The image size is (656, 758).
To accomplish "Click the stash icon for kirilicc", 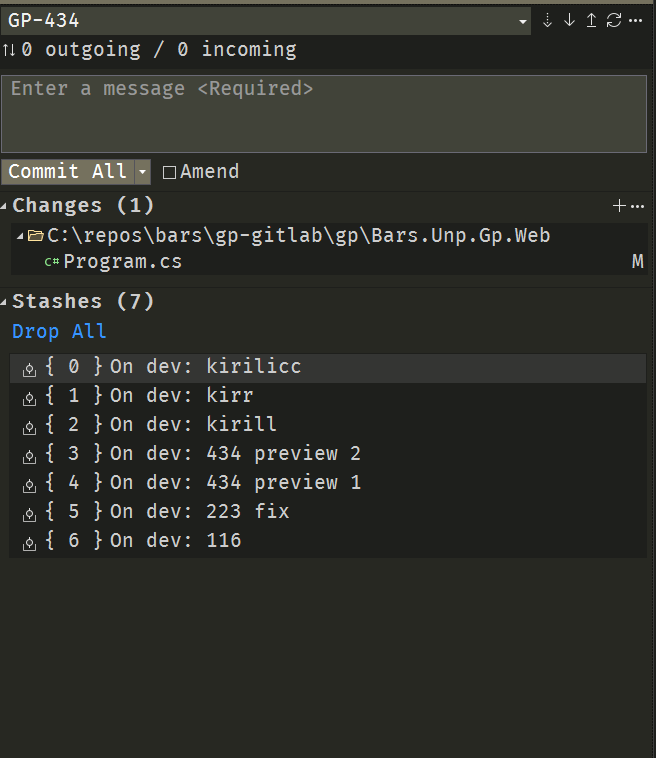I will pyautogui.click(x=30, y=369).
